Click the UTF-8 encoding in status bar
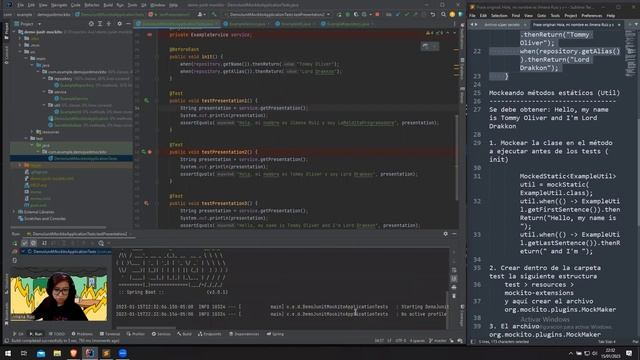 tap(400, 340)
